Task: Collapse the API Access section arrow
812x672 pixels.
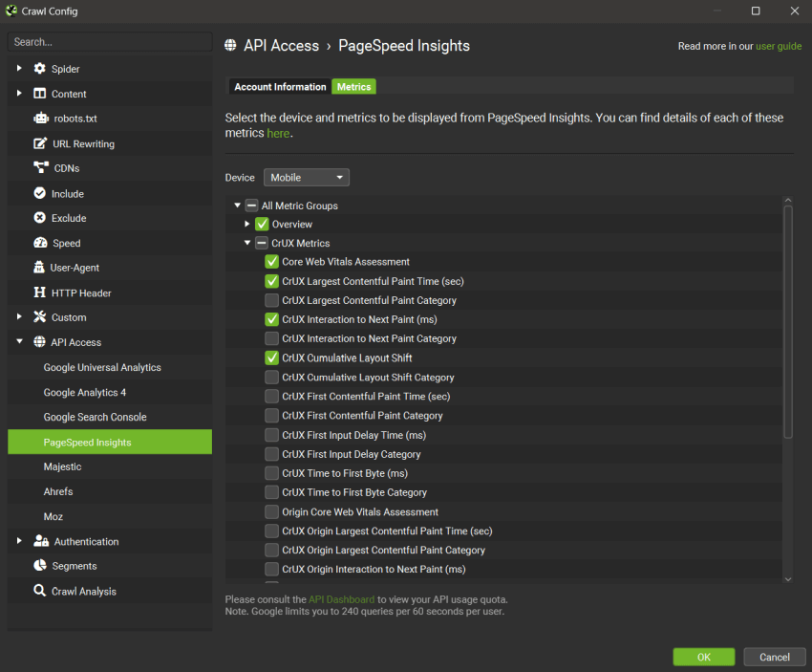Action: point(19,341)
